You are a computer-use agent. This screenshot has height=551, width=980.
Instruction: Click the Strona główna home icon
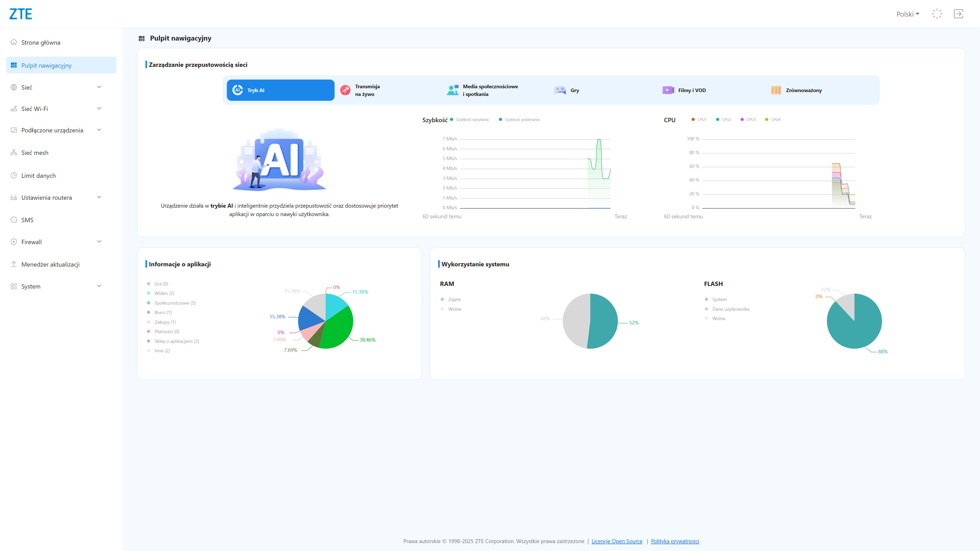tap(14, 42)
